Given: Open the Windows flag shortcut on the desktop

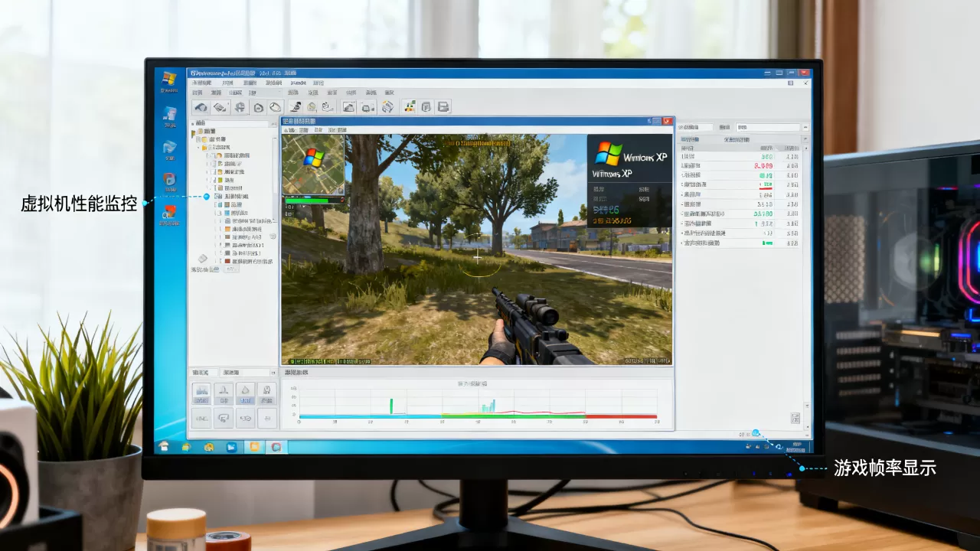Looking at the screenshot, I should click(x=168, y=80).
